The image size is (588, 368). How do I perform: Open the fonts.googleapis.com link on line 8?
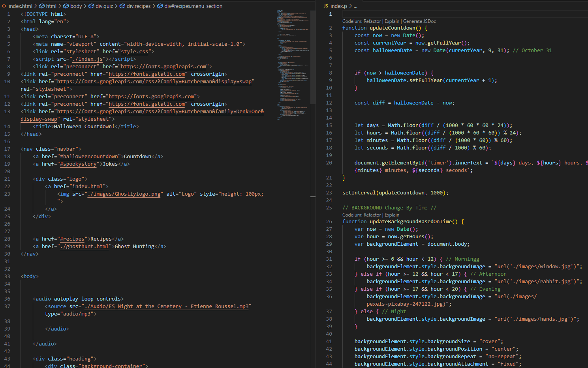(163, 67)
